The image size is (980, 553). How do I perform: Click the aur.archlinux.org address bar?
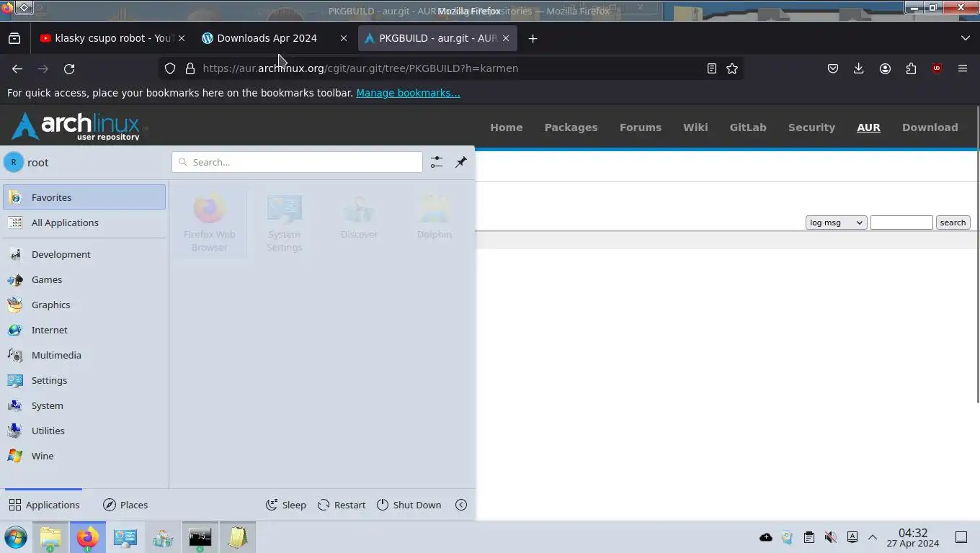click(450, 68)
